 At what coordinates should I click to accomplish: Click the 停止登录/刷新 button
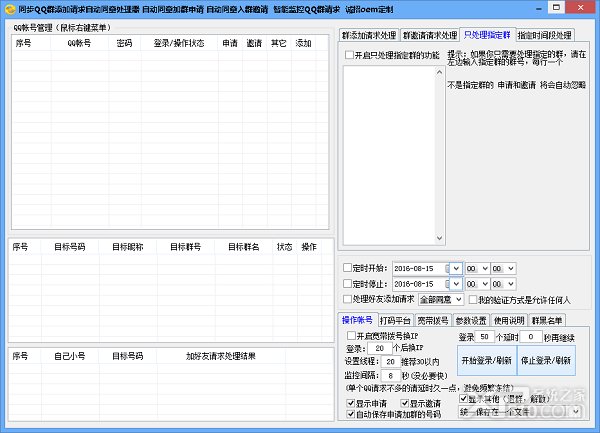tap(546, 360)
